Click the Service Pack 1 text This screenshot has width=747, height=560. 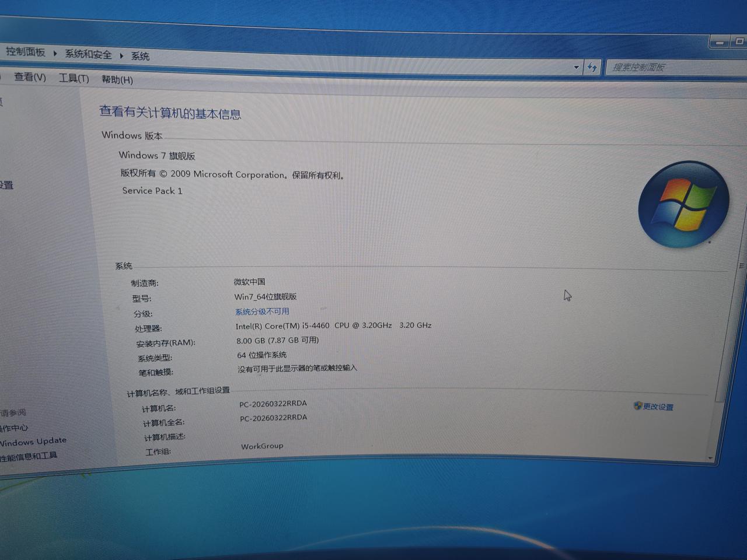(x=152, y=191)
